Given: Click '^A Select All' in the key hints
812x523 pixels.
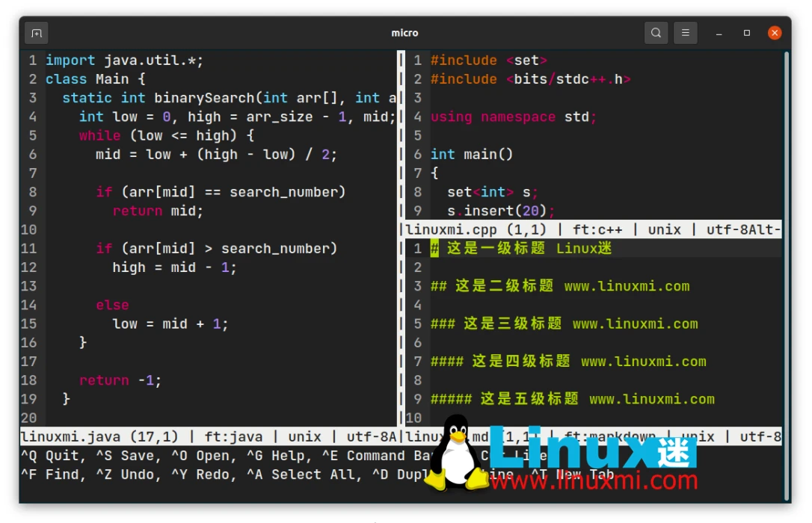Looking at the screenshot, I should coord(301,475).
